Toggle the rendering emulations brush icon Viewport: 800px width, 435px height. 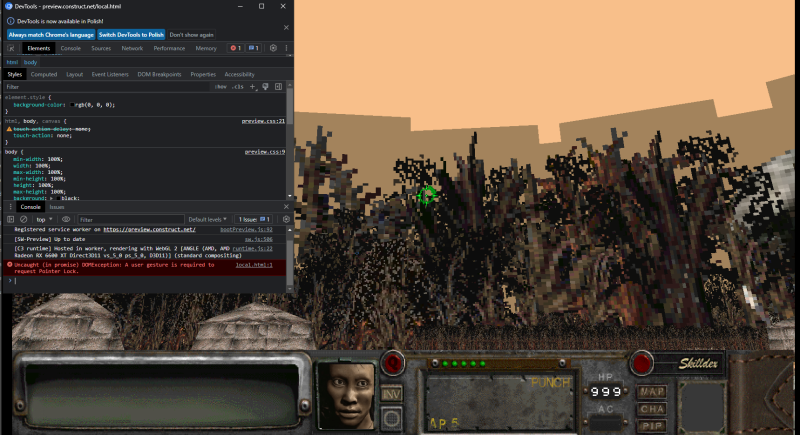265,87
